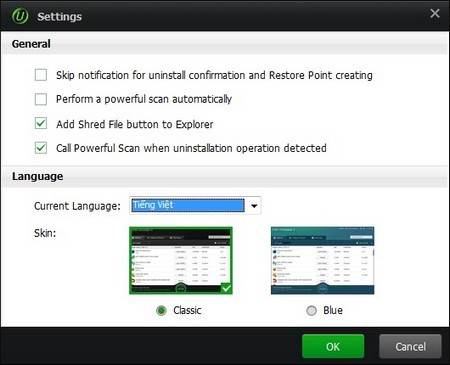This screenshot has height=365, width=450.
Task: Click the Blue skin label text
Action: (x=333, y=310)
